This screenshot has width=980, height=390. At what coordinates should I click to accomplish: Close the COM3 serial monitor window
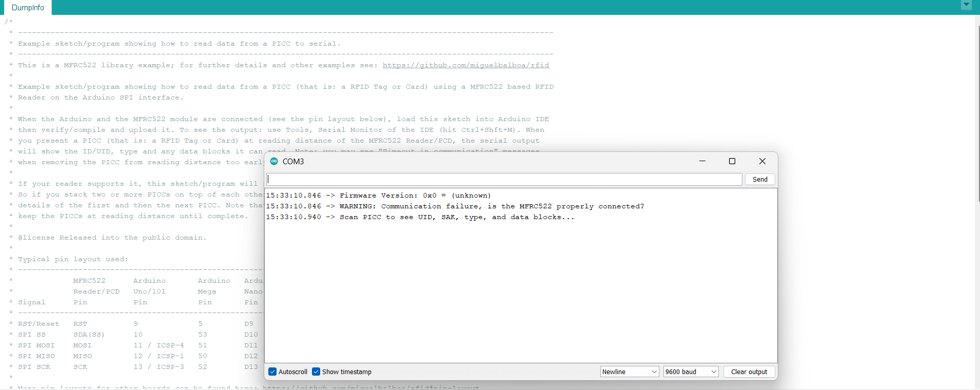click(762, 161)
